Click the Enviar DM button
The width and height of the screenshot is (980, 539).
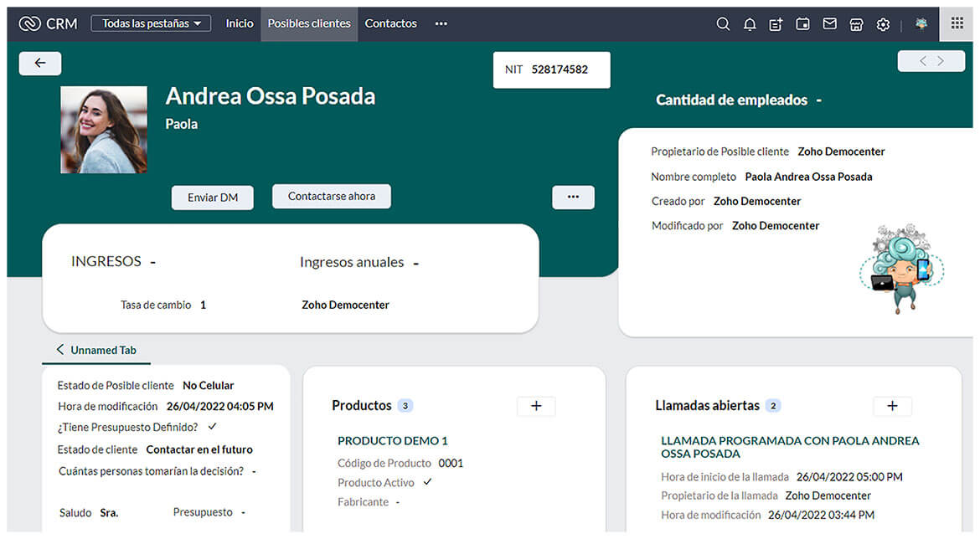213,198
